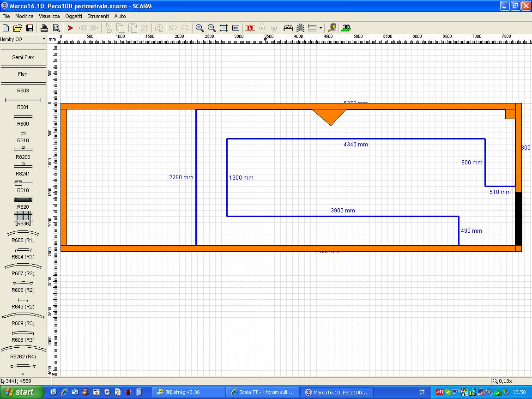Viewport: 532px width, 399px height.
Task: Pick the R609 (R3) curve
Action: (23, 320)
